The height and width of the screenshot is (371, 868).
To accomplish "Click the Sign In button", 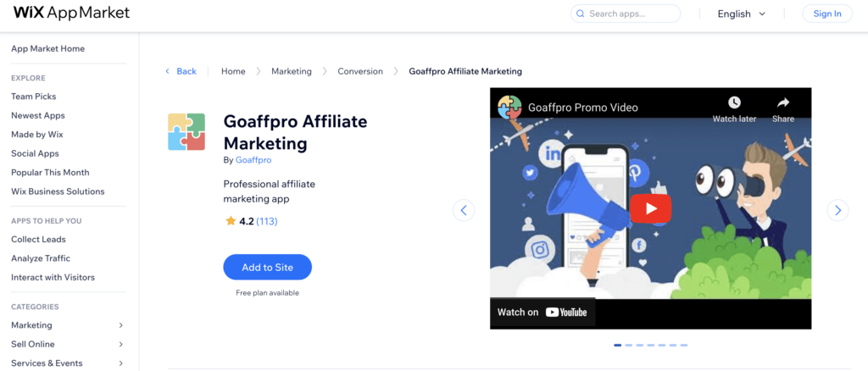I will tap(827, 14).
